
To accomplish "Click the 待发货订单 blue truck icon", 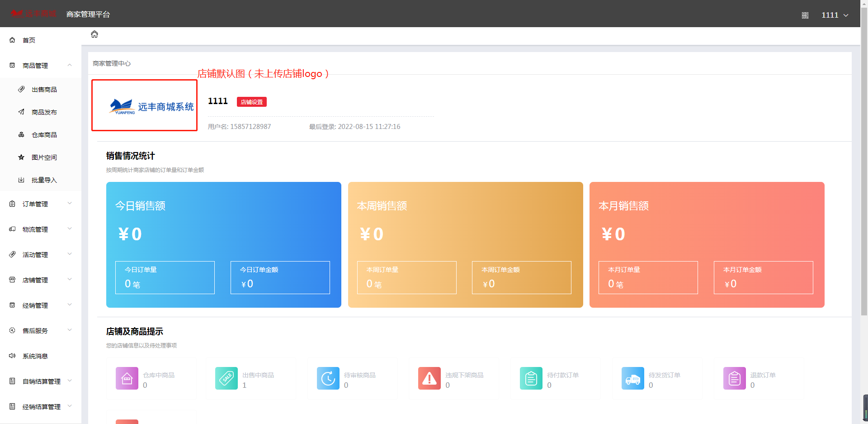I will click(x=633, y=378).
